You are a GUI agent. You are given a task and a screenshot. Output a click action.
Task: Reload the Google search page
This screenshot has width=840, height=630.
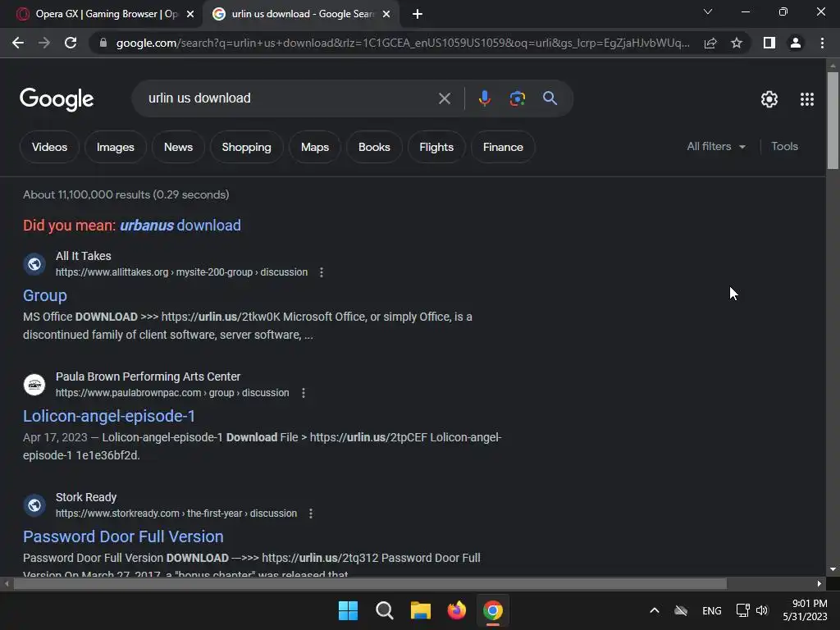[x=71, y=43]
